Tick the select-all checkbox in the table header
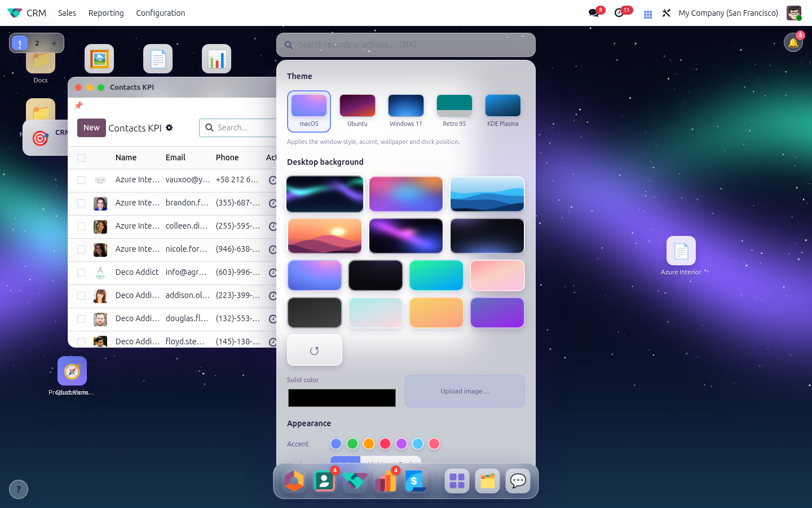 (x=81, y=158)
